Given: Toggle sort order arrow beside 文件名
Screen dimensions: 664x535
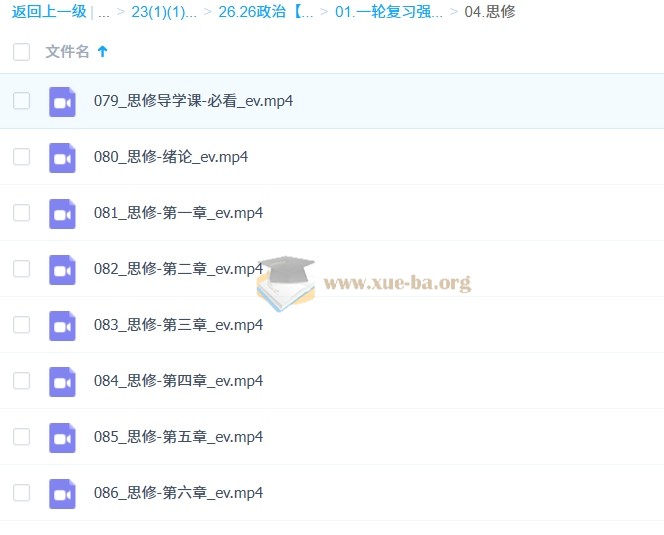Looking at the screenshot, I should coord(102,52).
